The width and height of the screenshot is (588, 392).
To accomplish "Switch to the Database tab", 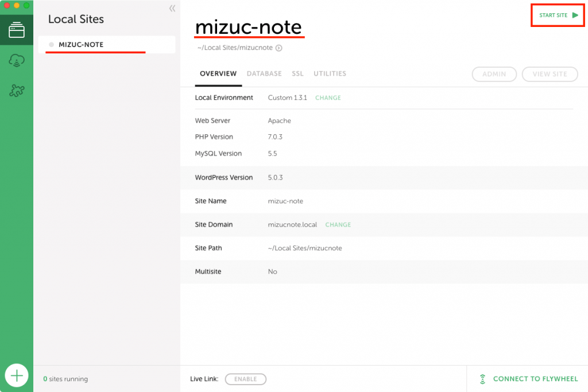I will [x=264, y=73].
